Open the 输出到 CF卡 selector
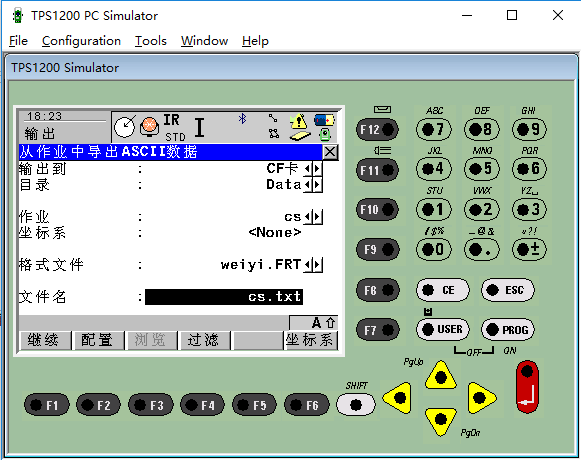 tap(313, 169)
